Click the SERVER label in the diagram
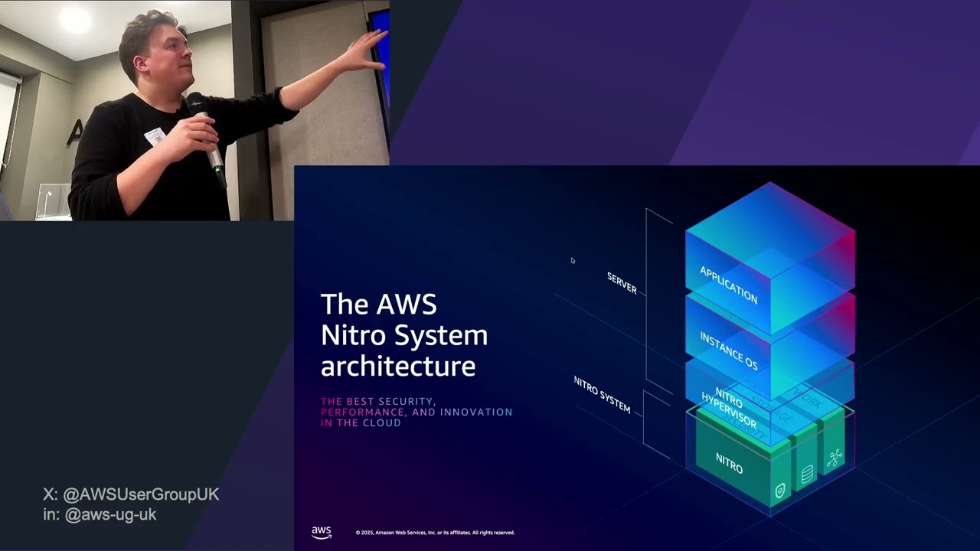 point(622,282)
